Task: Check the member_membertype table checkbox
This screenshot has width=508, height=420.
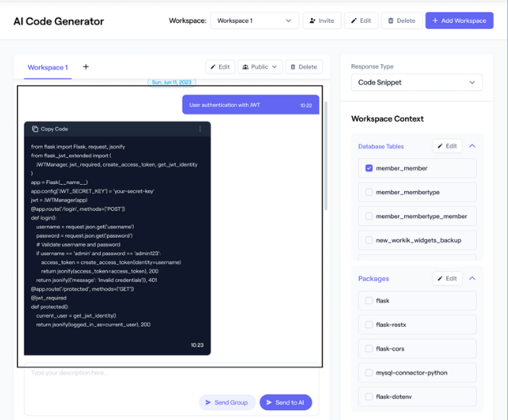Action: coord(369,192)
